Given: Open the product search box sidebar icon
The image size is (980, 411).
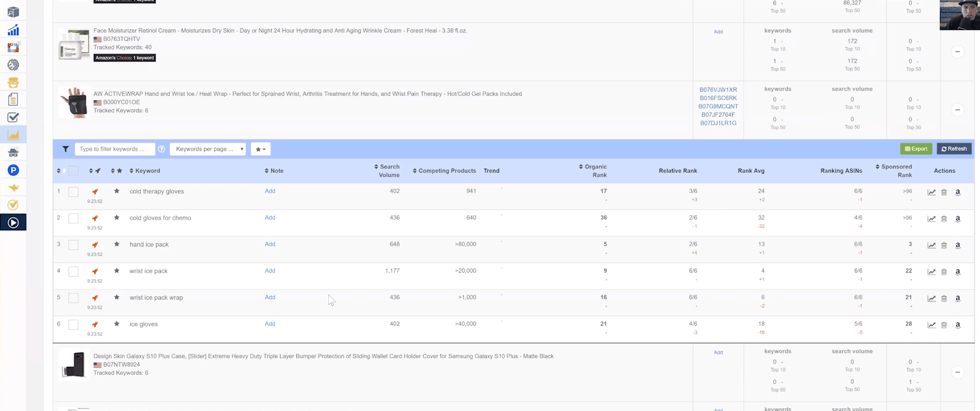Looking at the screenshot, I should point(13,13).
